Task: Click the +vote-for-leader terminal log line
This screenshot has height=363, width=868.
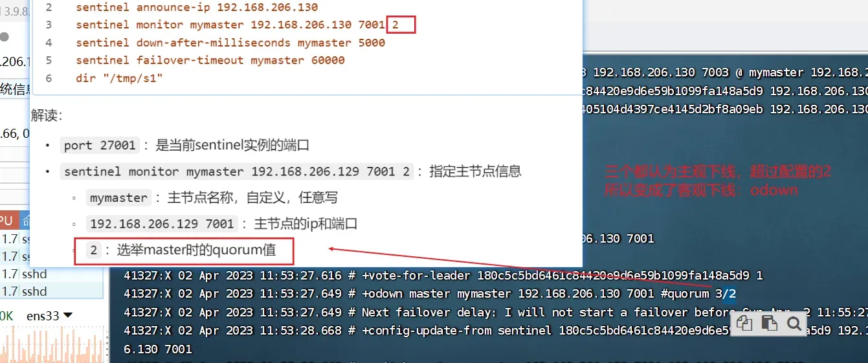Action: pyautogui.click(x=443, y=275)
